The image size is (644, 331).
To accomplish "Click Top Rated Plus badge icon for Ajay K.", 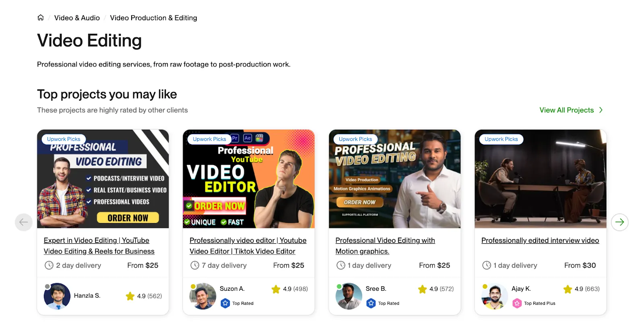I will click(517, 303).
